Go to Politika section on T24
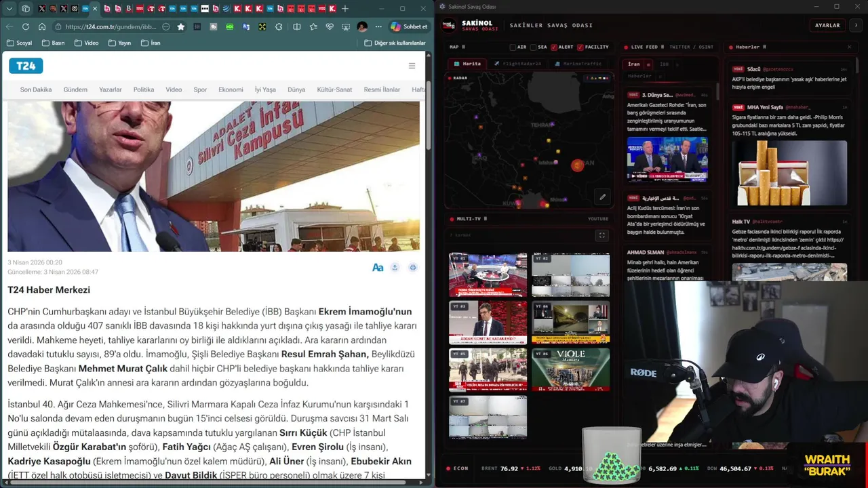This screenshot has width=868, height=488. [x=144, y=89]
